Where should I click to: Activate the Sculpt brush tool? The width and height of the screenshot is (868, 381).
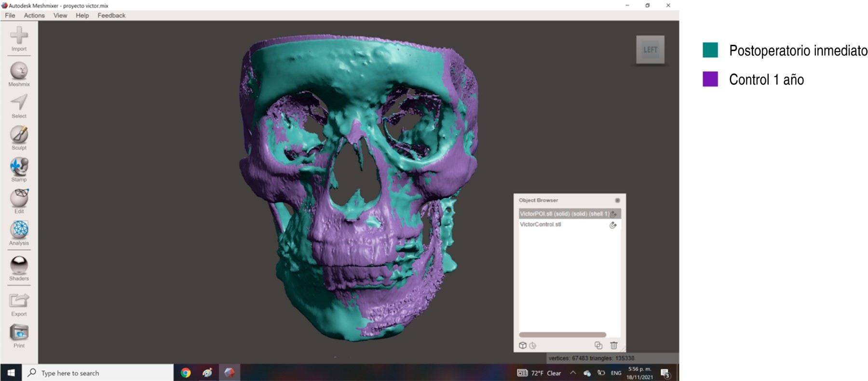(19, 135)
